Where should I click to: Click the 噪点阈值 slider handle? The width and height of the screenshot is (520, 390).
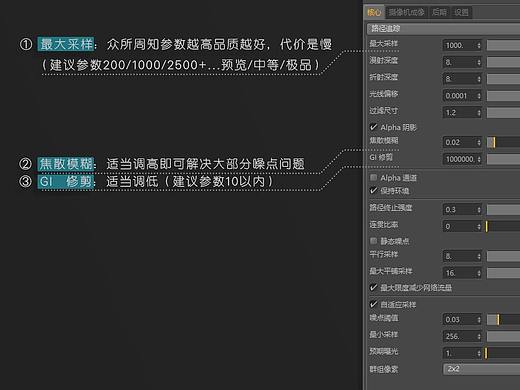tap(498, 320)
